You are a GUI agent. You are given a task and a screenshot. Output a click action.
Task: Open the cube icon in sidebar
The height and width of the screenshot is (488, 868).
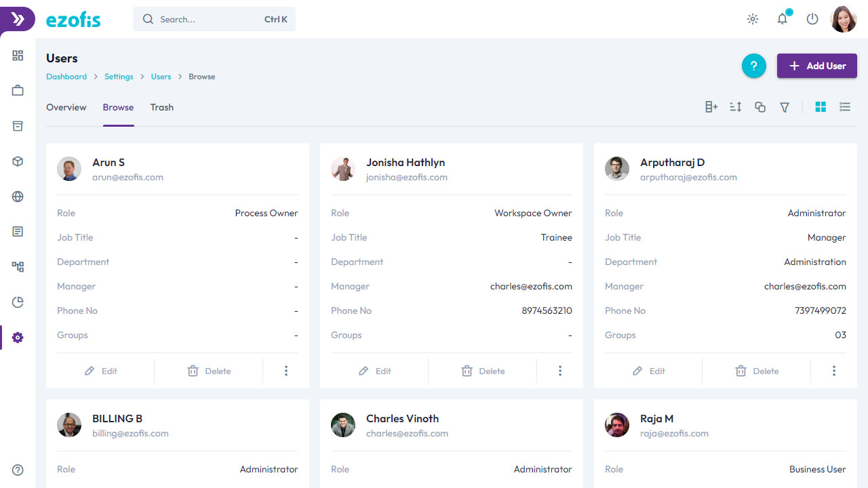click(x=18, y=161)
